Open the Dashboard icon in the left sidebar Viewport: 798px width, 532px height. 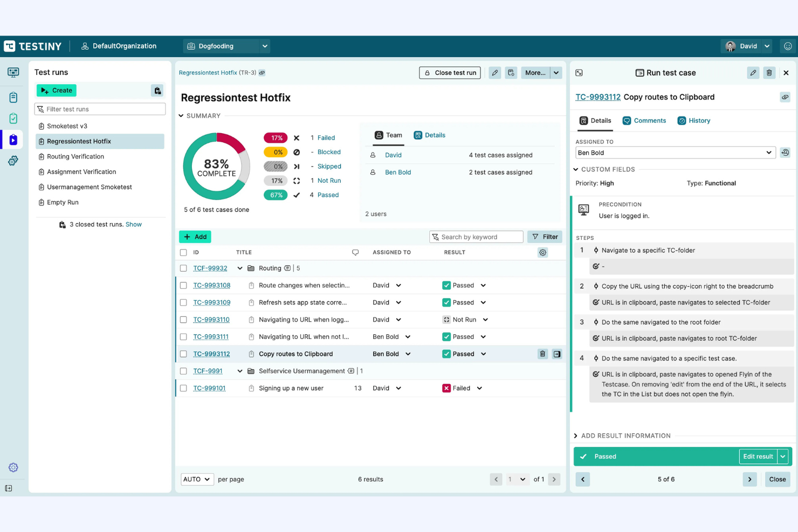(13, 72)
